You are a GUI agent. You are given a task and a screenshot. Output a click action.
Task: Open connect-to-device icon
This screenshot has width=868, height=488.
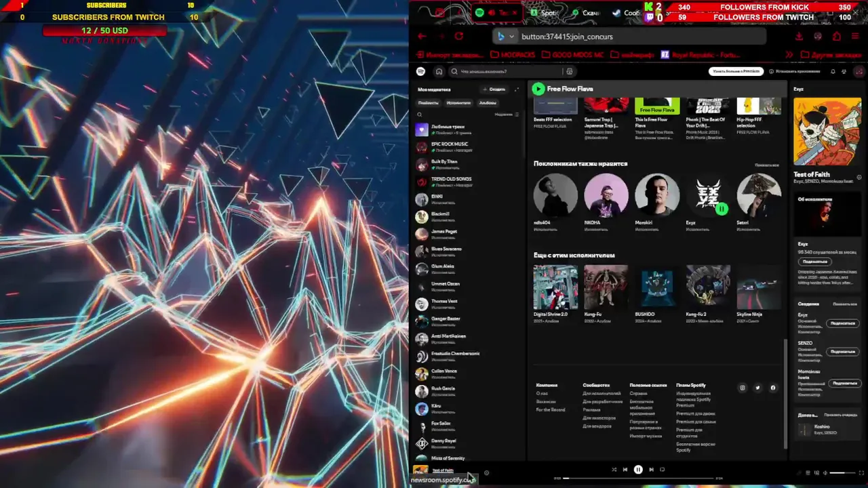coord(816,472)
